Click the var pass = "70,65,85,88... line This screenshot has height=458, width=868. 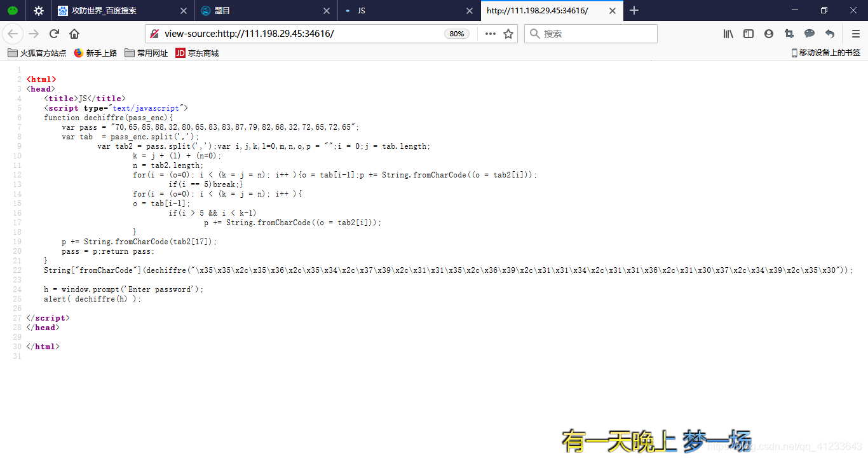pyautogui.click(x=210, y=127)
